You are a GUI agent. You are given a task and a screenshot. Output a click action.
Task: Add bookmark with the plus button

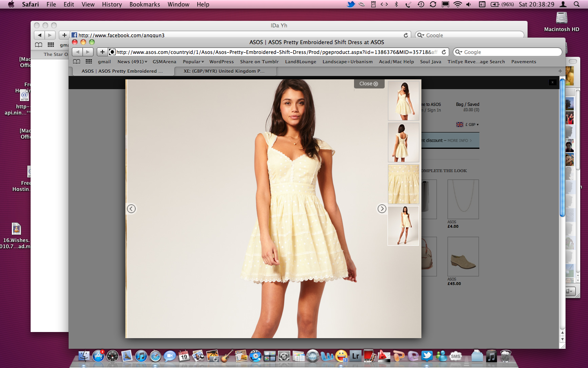pos(102,52)
